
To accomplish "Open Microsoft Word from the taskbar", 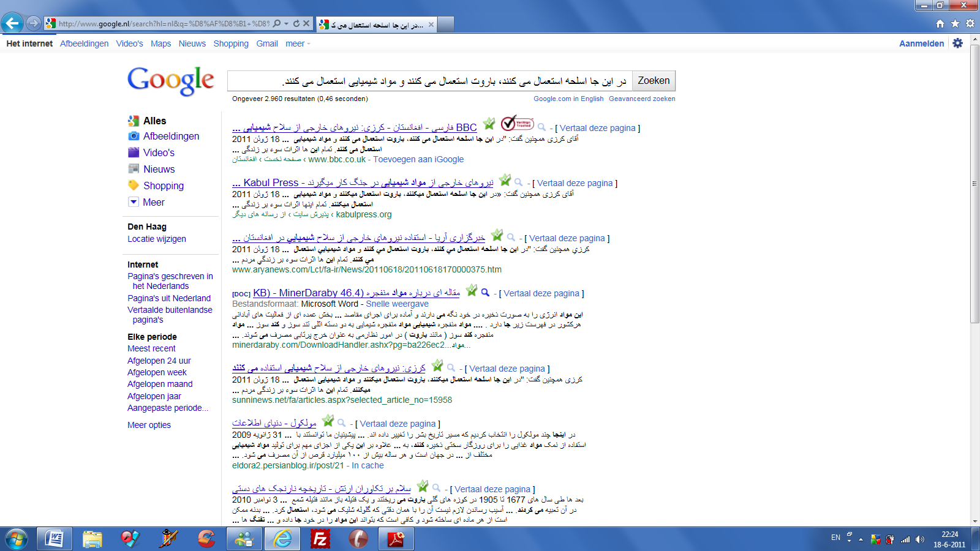I will pos(55,539).
